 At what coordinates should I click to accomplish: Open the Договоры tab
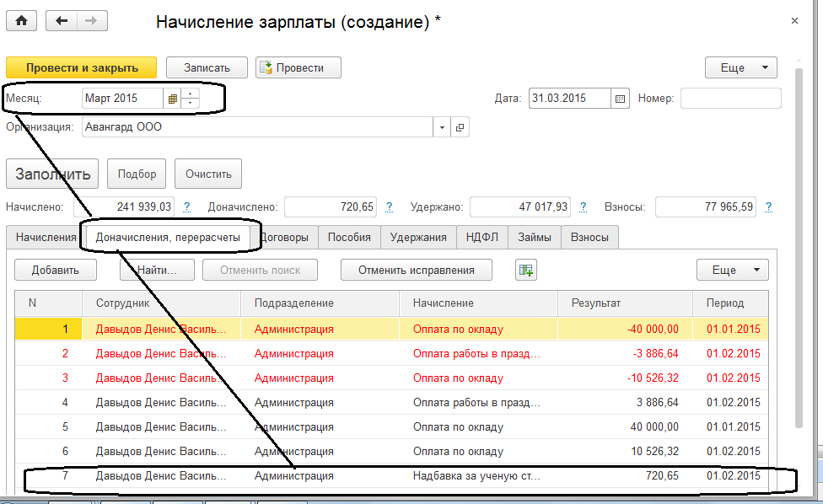(x=284, y=237)
